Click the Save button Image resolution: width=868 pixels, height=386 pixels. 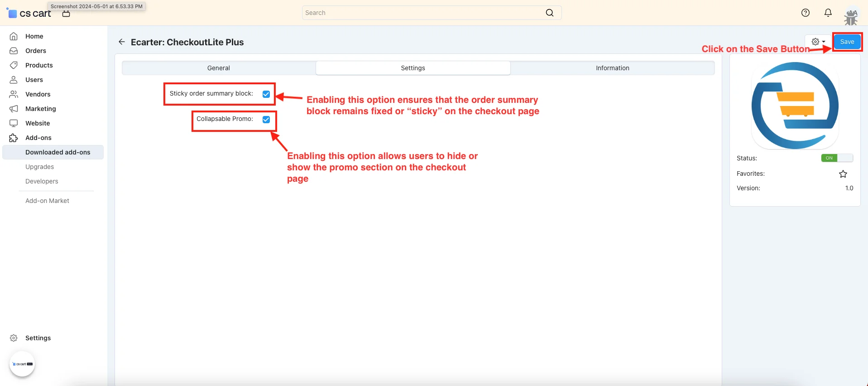(x=847, y=42)
